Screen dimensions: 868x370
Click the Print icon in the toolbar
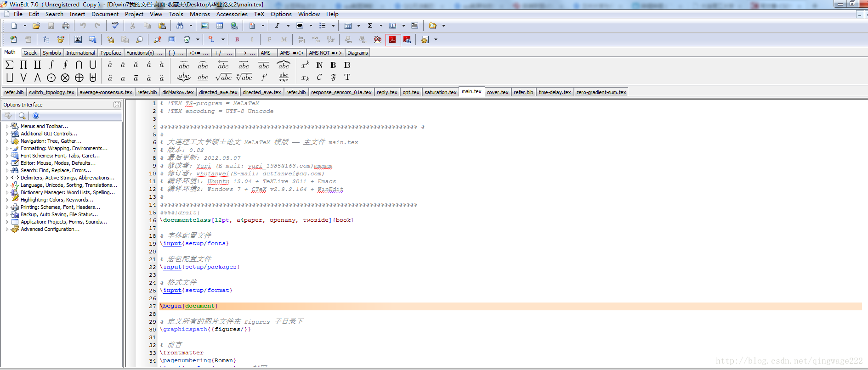66,26
